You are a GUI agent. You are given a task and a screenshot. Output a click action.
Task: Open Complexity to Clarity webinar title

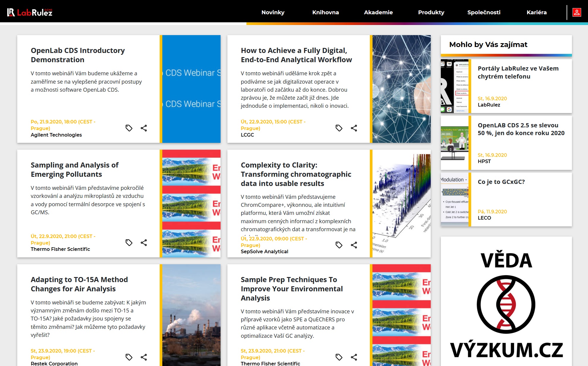[296, 174]
